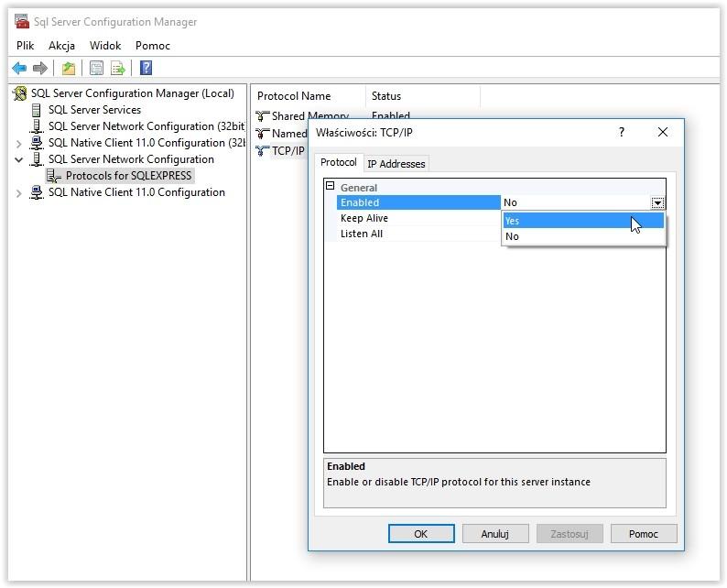This screenshot has height=588, width=727.
Task: Switch to the Protocol tab
Action: 339,162
